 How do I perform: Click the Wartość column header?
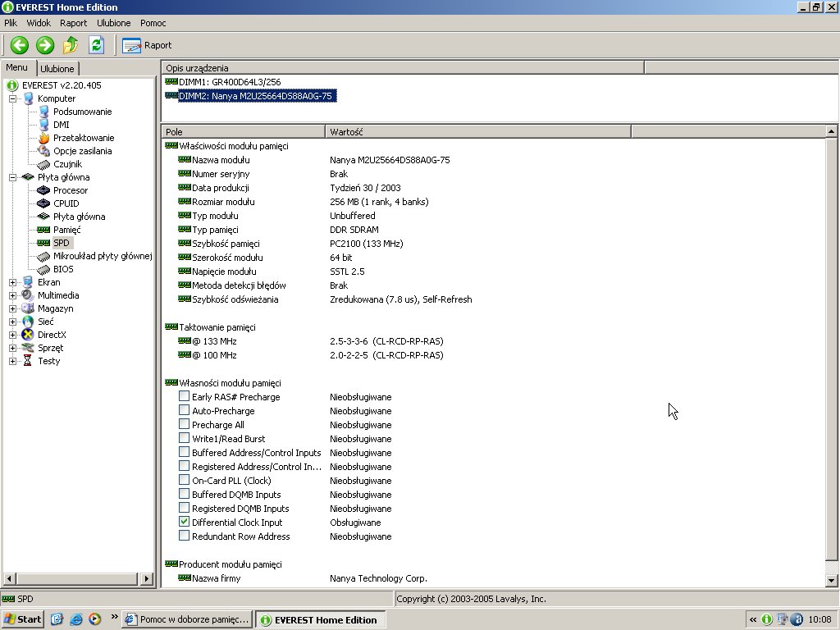478,132
